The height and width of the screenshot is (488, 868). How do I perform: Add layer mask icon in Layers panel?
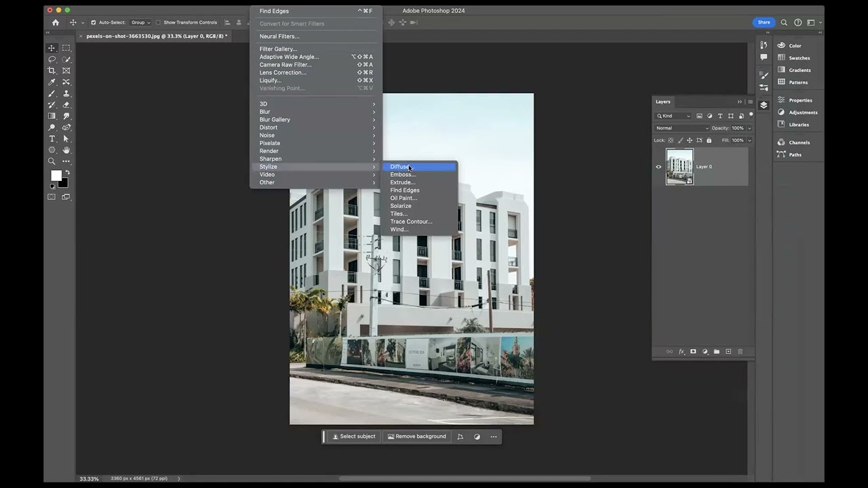click(x=693, y=352)
